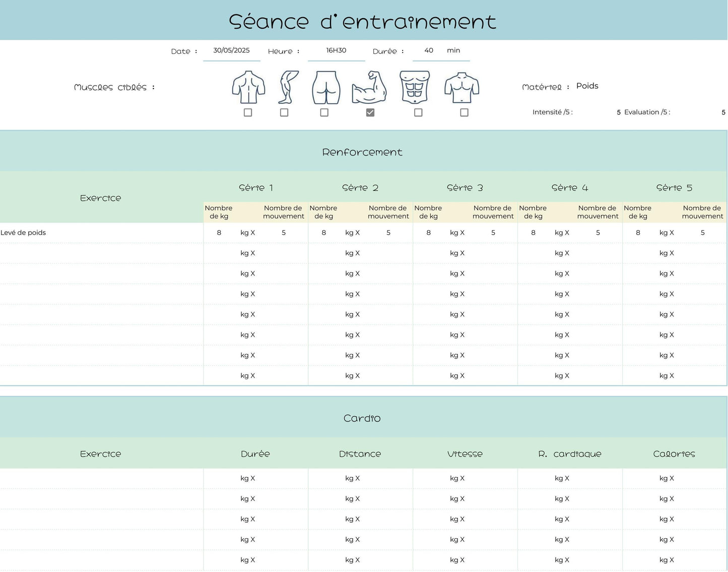The image size is (728, 572).
Task: Click the Levé de poids exercise entry
Action: pos(23,233)
